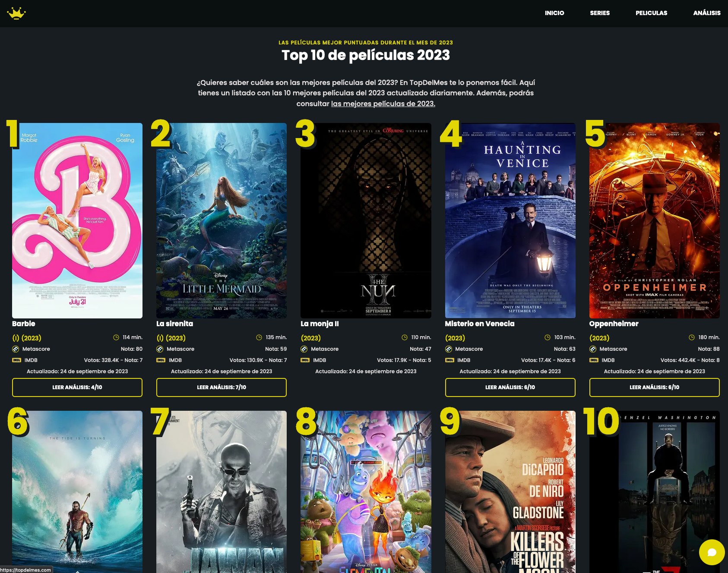This screenshot has width=728, height=573.
Task: Click LEER ANÁLISIS 7/10 under La sirenita
Action: 221,387
